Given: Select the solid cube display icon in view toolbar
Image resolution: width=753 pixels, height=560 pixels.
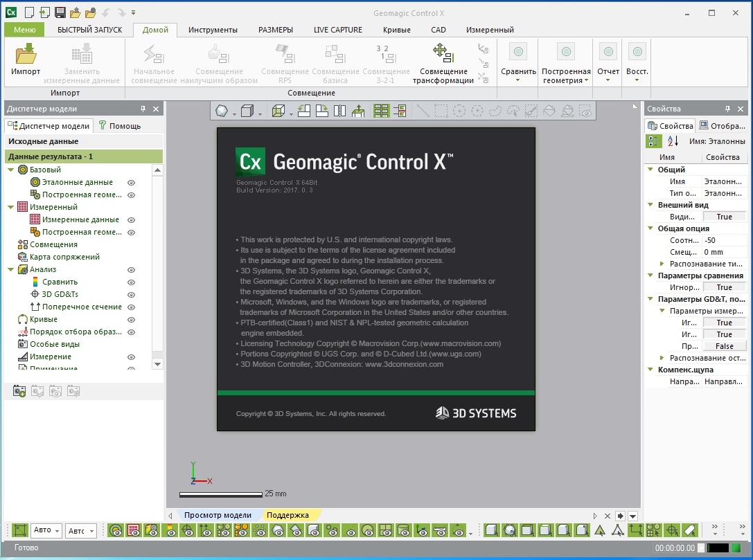Looking at the screenshot, I should pyautogui.click(x=247, y=111).
